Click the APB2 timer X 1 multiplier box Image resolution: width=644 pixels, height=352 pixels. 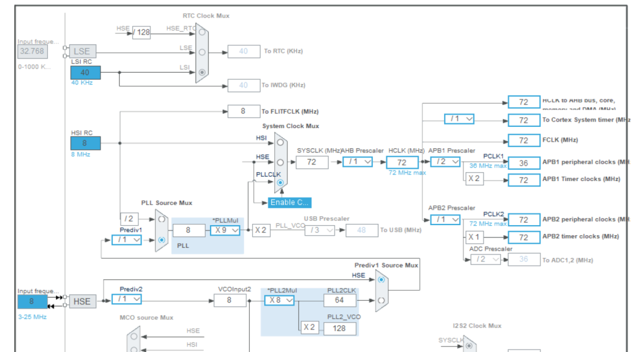(475, 237)
